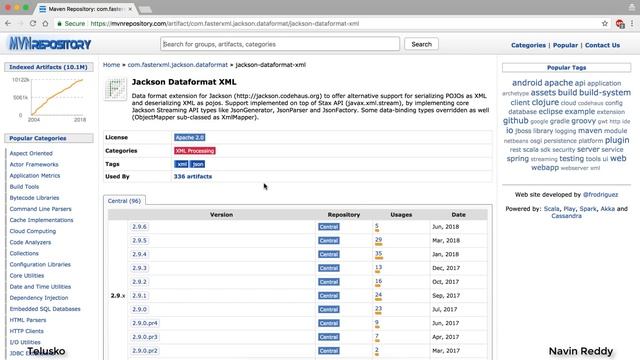Click the Apache 2.0 license badge
This screenshot has width=640, height=360.
click(190, 138)
